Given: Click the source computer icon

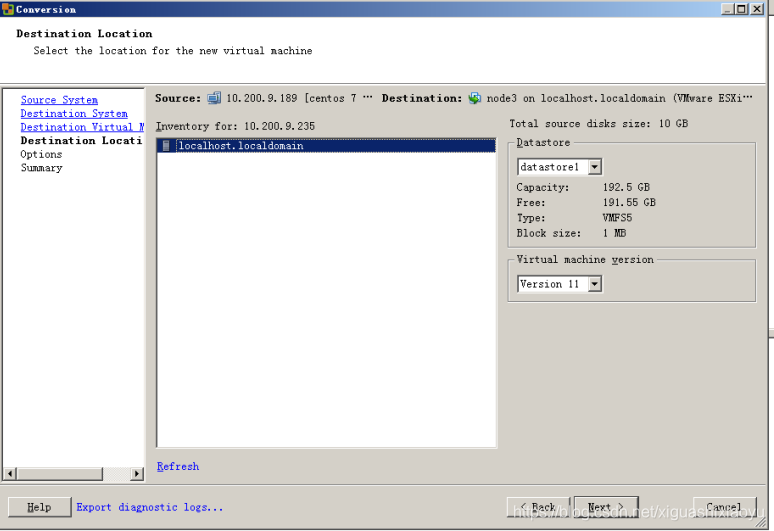Looking at the screenshot, I should coord(214,98).
